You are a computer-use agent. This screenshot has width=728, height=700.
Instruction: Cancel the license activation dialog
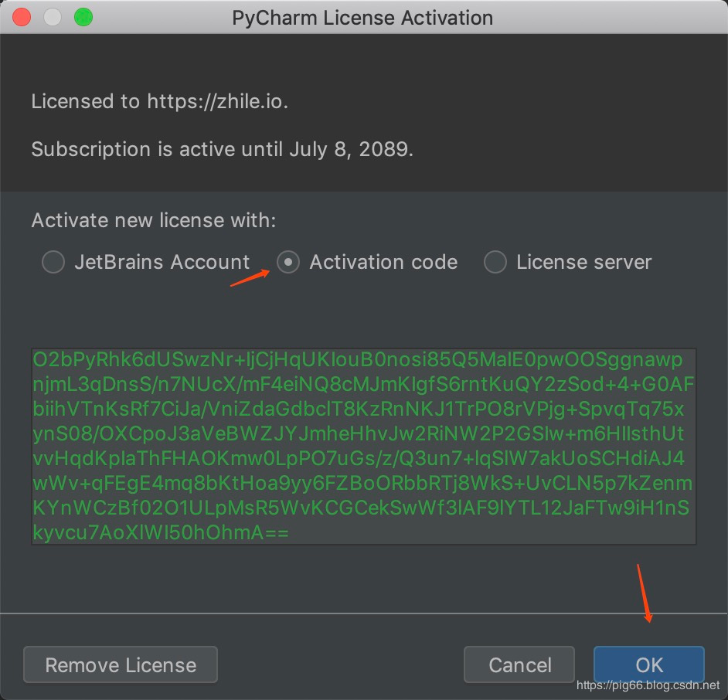click(519, 664)
